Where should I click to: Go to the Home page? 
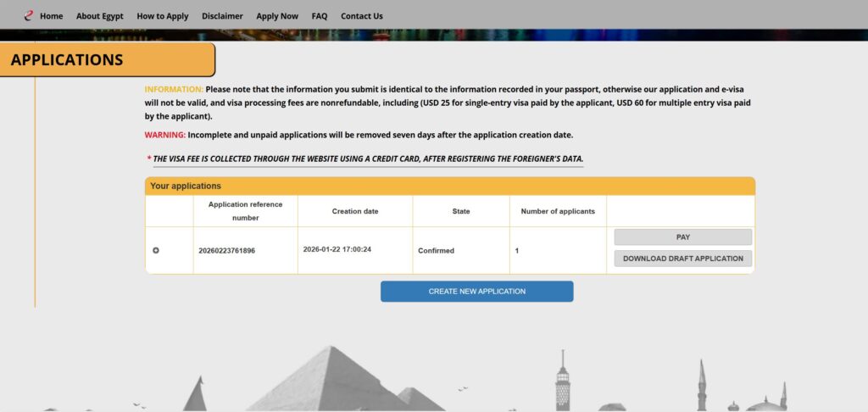(x=52, y=16)
